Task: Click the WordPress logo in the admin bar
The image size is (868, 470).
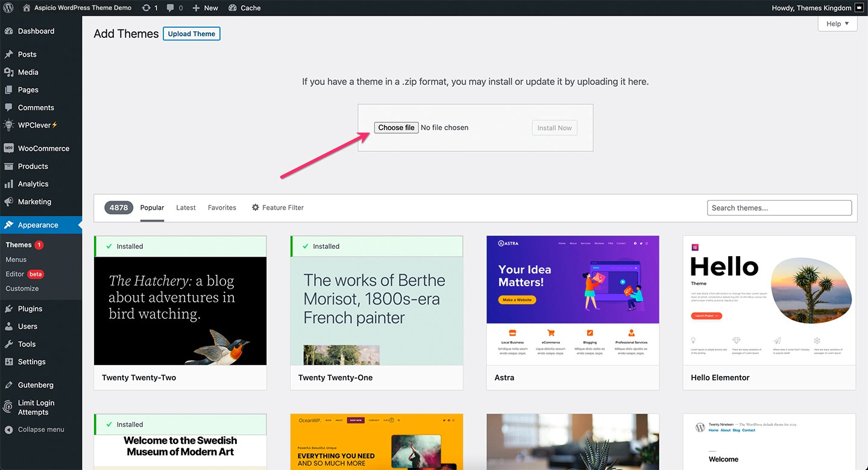Action: [8, 8]
